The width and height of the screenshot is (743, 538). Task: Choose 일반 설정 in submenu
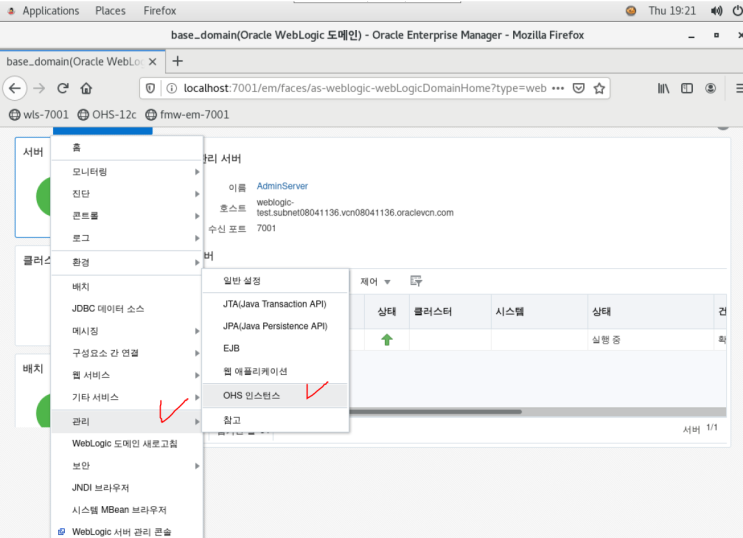coord(275,281)
